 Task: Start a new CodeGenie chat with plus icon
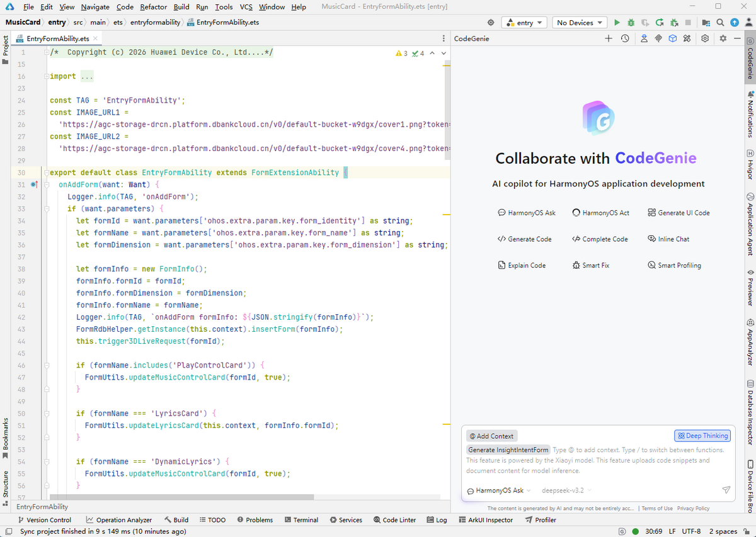click(x=609, y=38)
